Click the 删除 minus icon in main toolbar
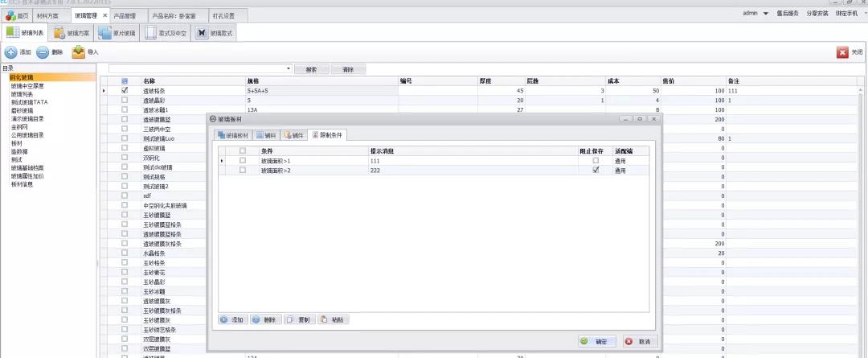The image size is (868, 358). [43, 52]
